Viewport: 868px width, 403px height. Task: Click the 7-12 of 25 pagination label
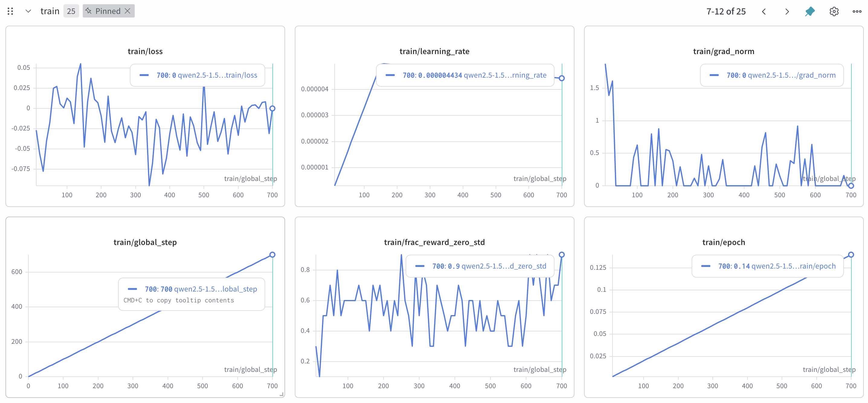coord(726,11)
